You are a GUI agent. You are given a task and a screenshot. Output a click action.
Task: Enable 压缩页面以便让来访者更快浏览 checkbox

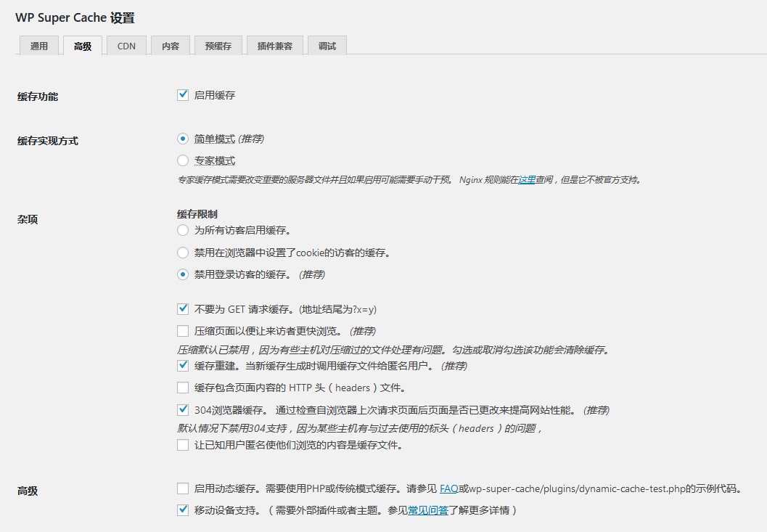click(183, 331)
